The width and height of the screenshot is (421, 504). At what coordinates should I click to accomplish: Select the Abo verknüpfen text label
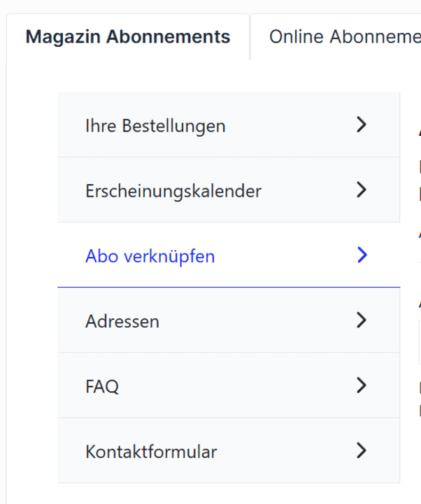click(x=150, y=256)
